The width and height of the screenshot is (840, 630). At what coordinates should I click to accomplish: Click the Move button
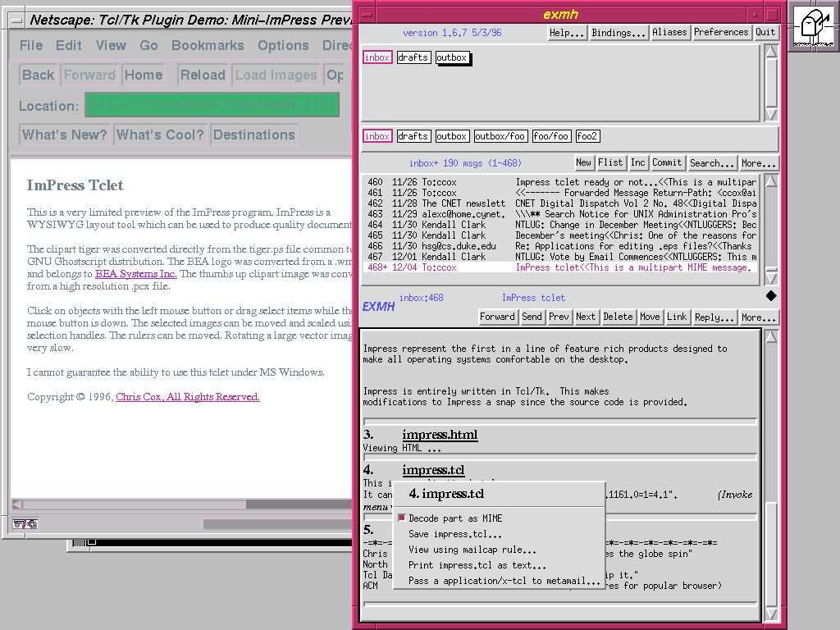650,317
